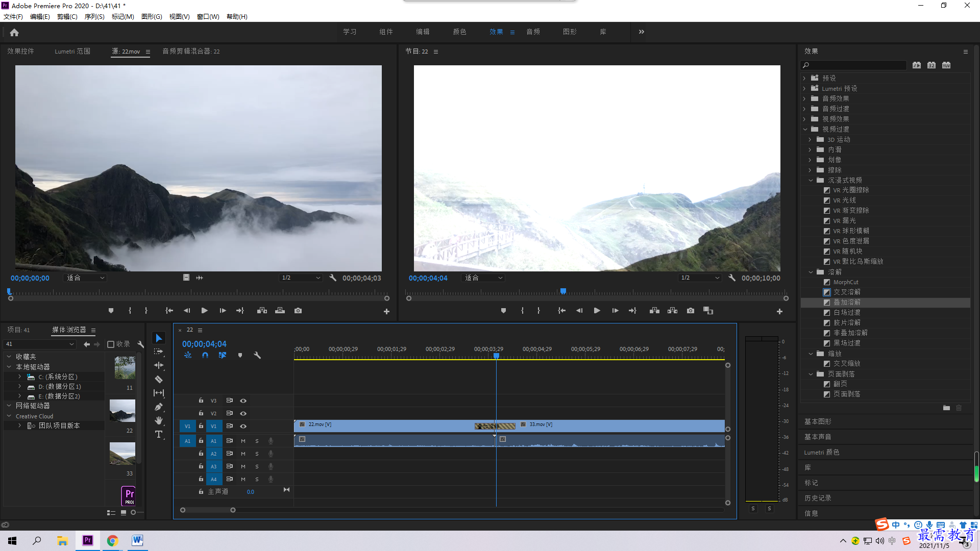Toggle timeline snap magnet icon

pos(205,355)
